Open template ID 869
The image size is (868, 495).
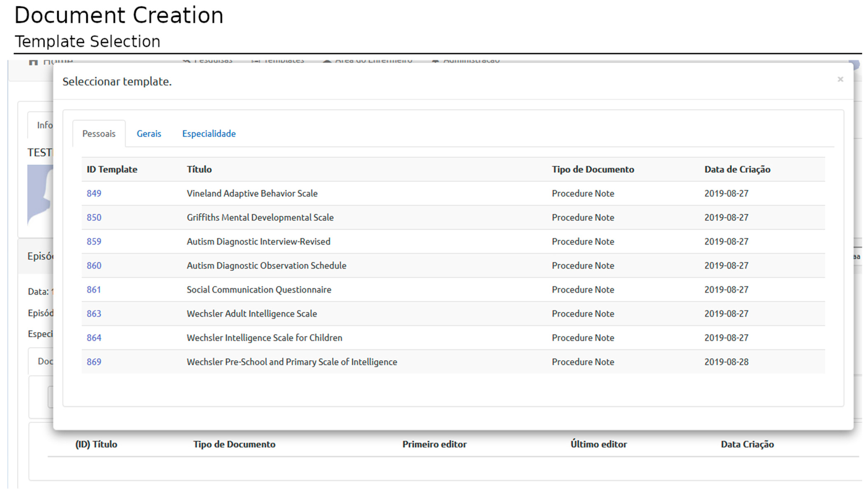(94, 362)
